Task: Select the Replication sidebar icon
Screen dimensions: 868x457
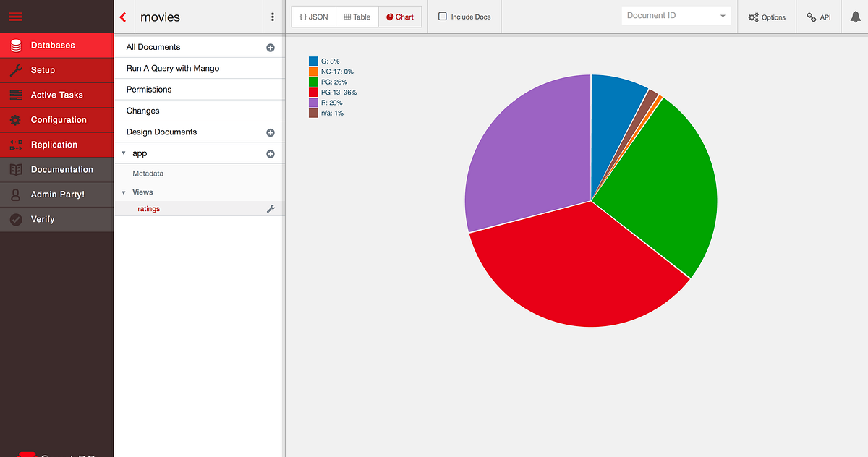Action: point(17,145)
